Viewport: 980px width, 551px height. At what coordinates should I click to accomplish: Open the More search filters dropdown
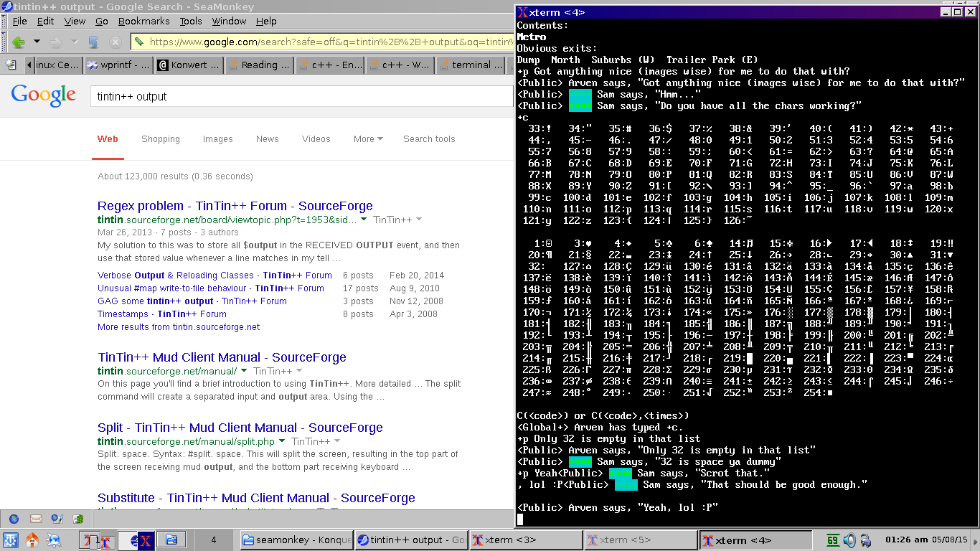(368, 139)
